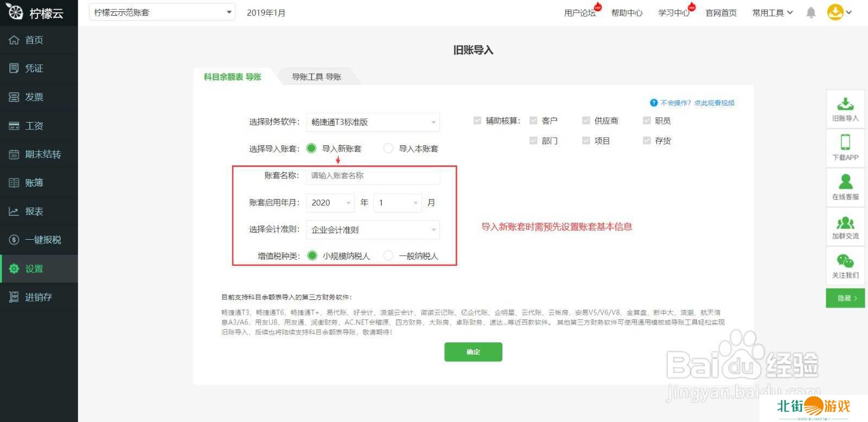Open the notification bell icon
The width and height of the screenshot is (868, 422).
[810, 12]
